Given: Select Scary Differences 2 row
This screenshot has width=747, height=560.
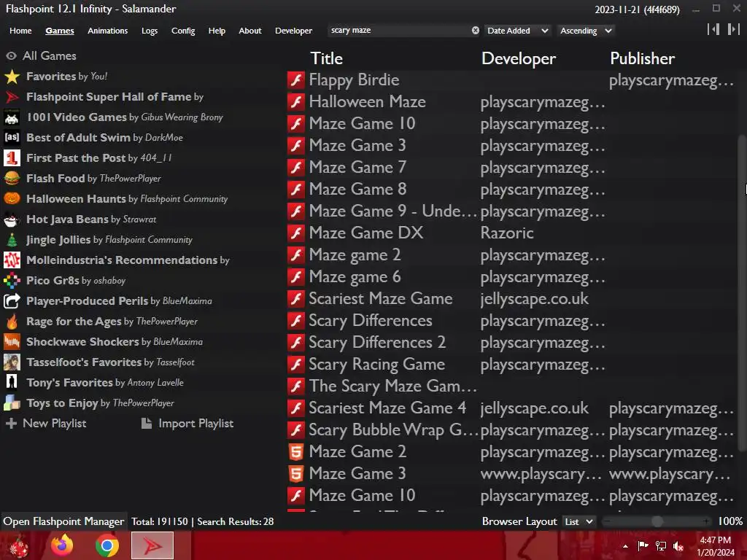Looking at the screenshot, I should click(510, 343).
